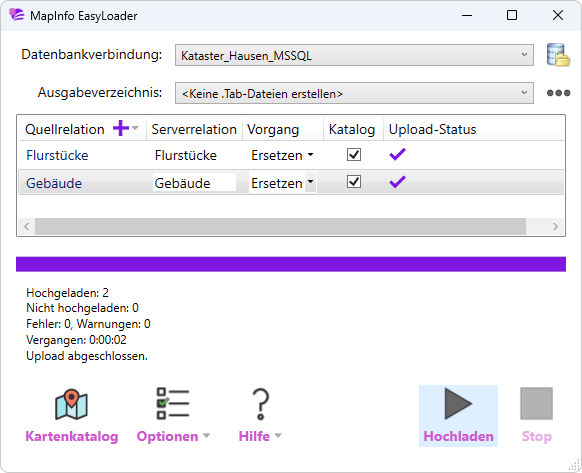Image resolution: width=582 pixels, height=473 pixels.
Task: Click the Optionen label
Action: (x=167, y=436)
